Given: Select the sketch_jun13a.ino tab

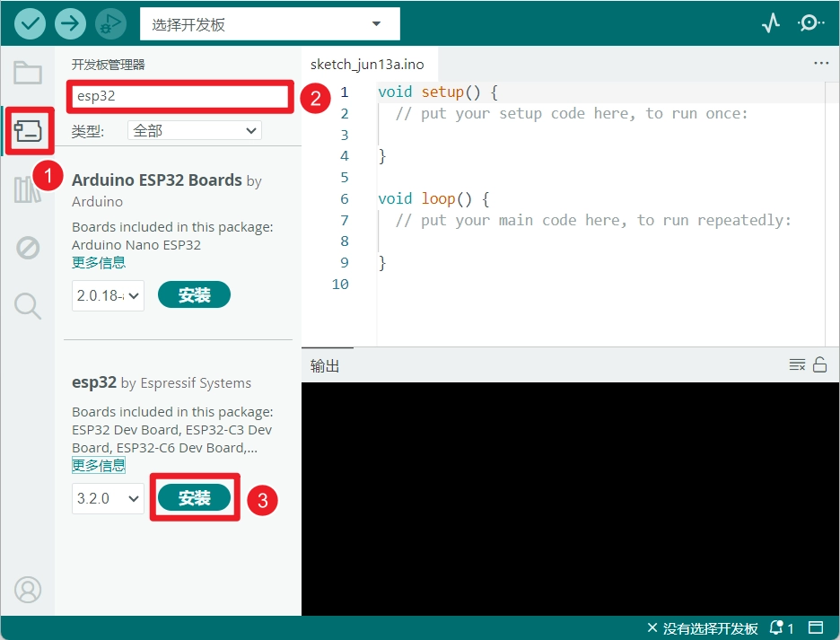Looking at the screenshot, I should pyautogui.click(x=367, y=65).
